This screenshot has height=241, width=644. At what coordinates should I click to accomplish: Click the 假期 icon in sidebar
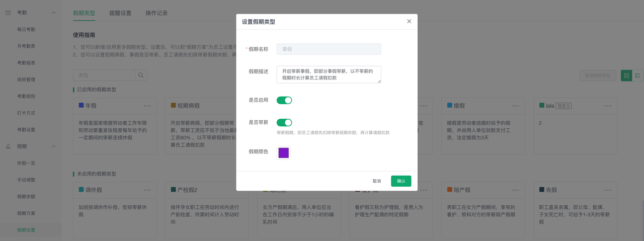coord(8,146)
